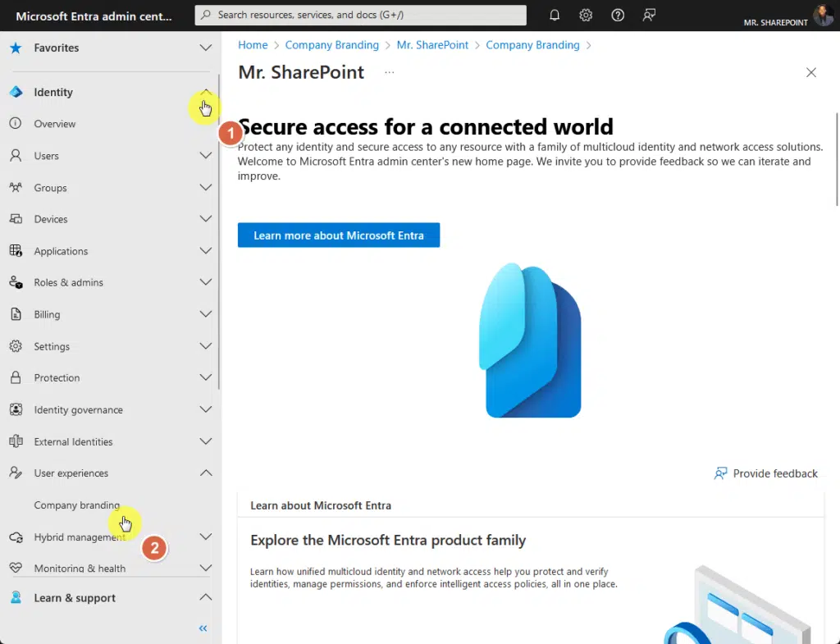Click the main content vertical scrollbar

pyautogui.click(x=838, y=159)
